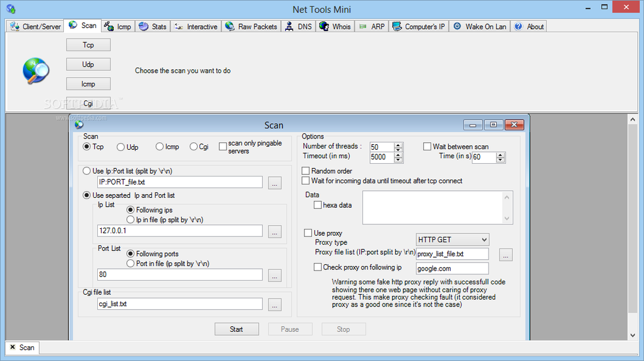
Task: Close the bottom Scan tab with X
Action: click(13, 347)
